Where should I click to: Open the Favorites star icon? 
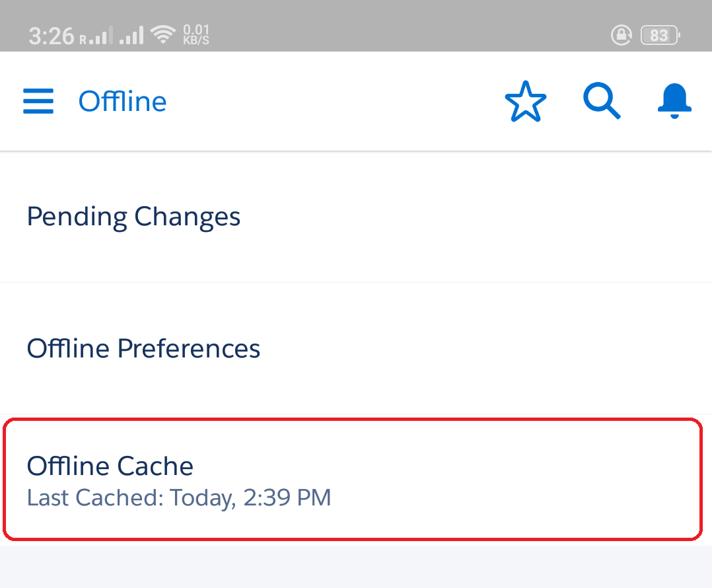525,101
